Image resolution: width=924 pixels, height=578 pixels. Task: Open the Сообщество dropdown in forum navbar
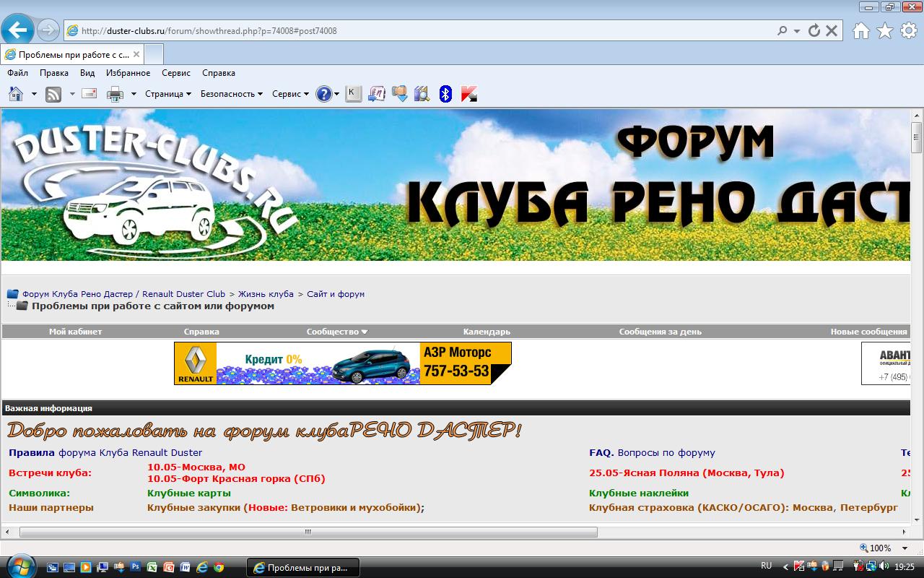(x=336, y=332)
